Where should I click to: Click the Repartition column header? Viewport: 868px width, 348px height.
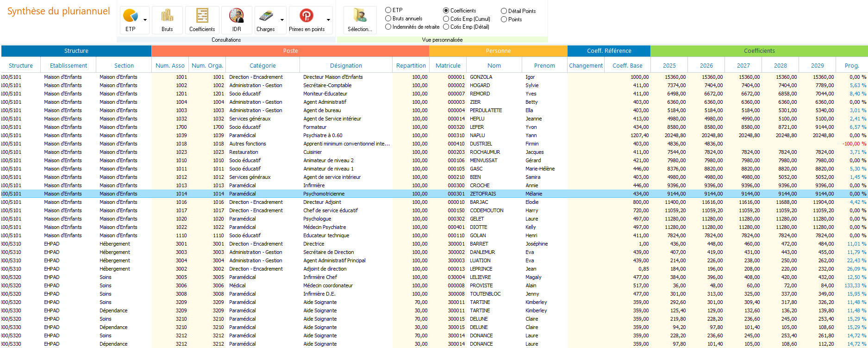coord(411,65)
